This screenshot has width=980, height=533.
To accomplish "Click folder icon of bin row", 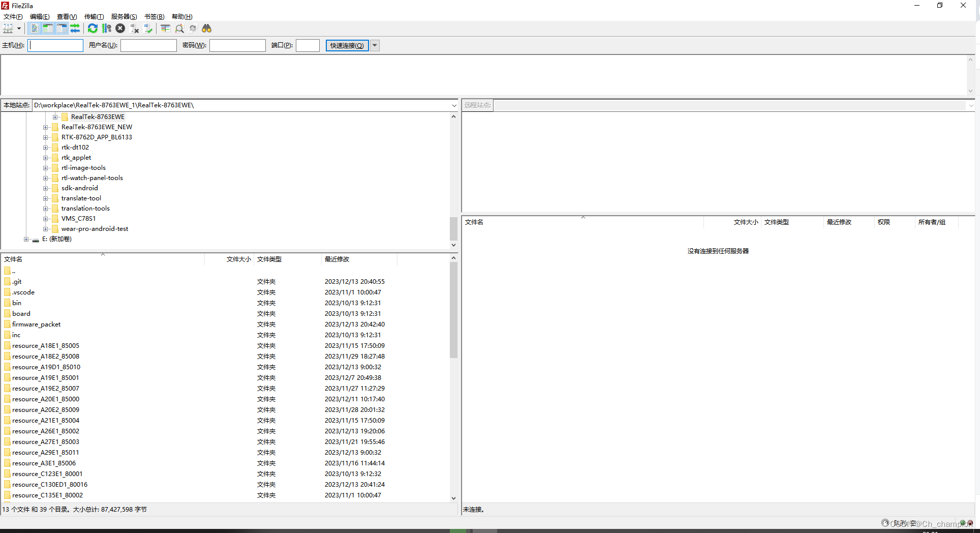I will 7,303.
